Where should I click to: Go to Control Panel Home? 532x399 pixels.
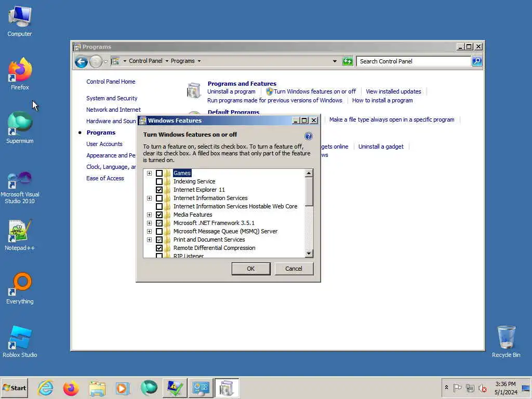(x=111, y=82)
